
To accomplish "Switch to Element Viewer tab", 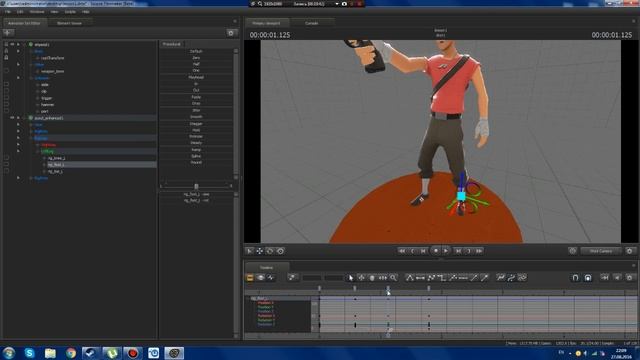I will (x=69, y=23).
